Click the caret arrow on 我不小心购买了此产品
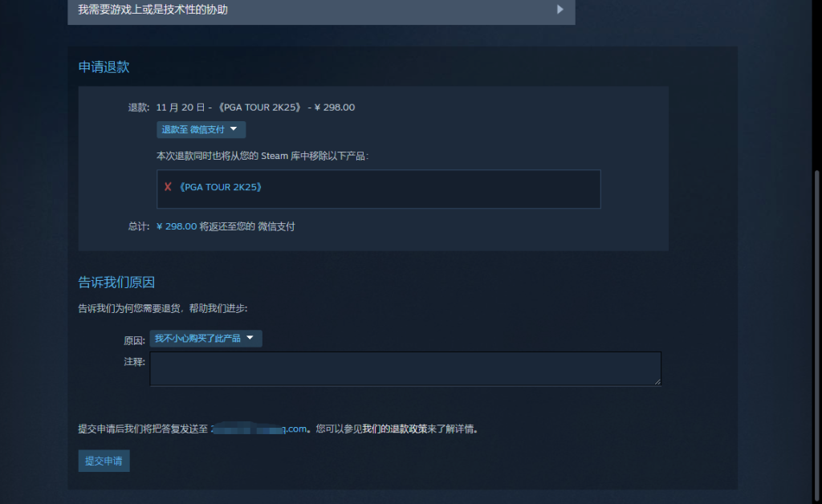This screenshot has height=504, width=822. pyautogui.click(x=250, y=338)
